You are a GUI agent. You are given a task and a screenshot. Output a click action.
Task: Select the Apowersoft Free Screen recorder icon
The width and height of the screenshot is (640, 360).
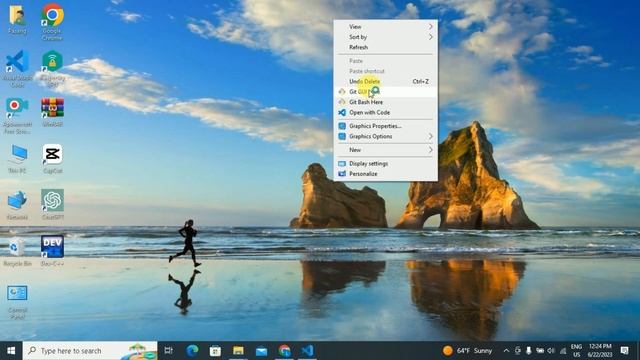[x=17, y=116]
